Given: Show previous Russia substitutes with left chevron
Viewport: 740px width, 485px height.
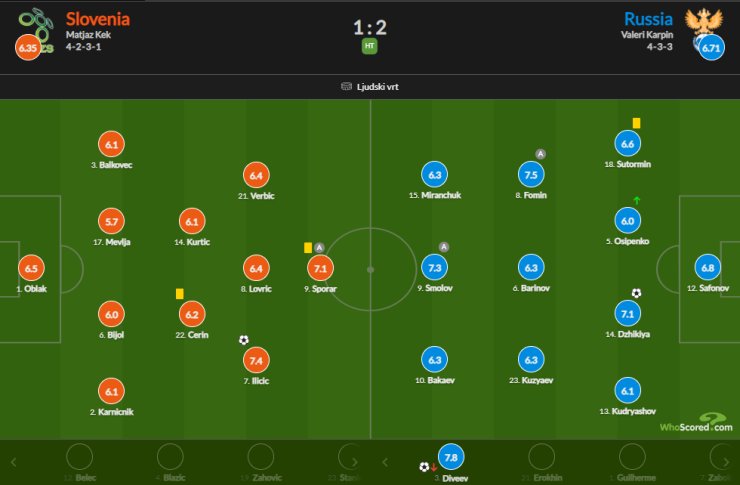Looking at the screenshot, I should tap(385, 462).
